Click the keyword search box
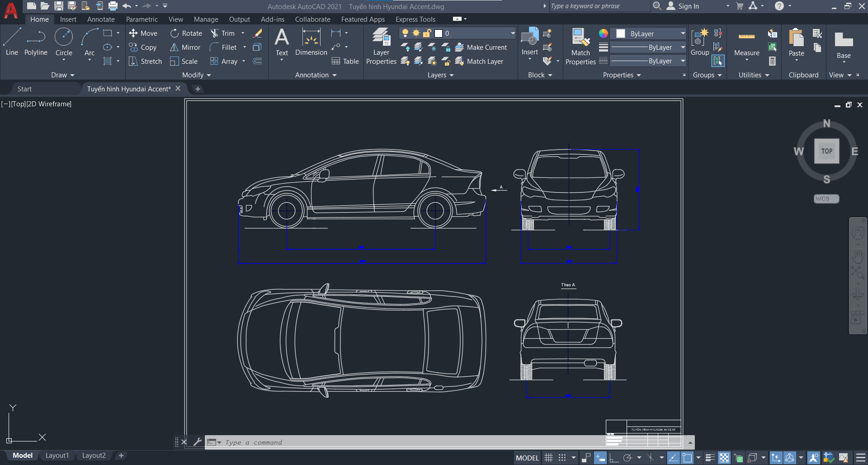Image resolution: width=868 pixels, height=465 pixels. point(599,6)
